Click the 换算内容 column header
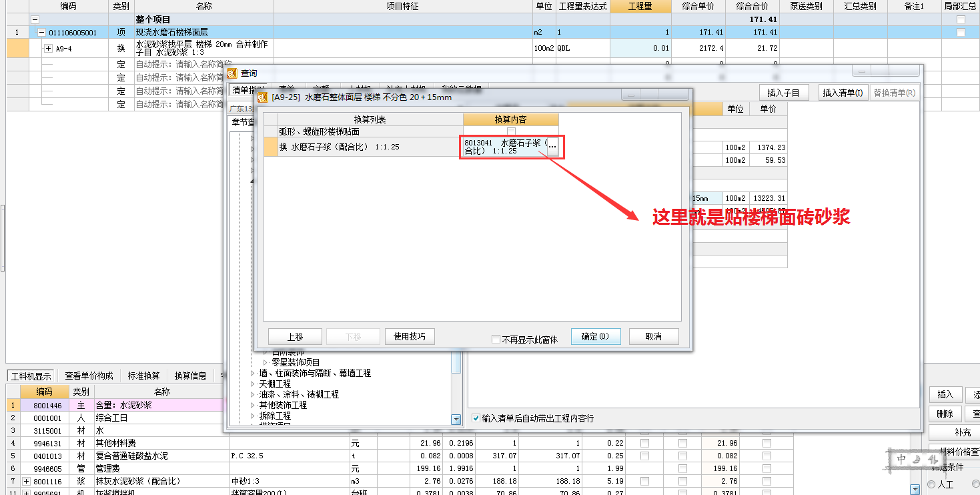 click(x=511, y=119)
